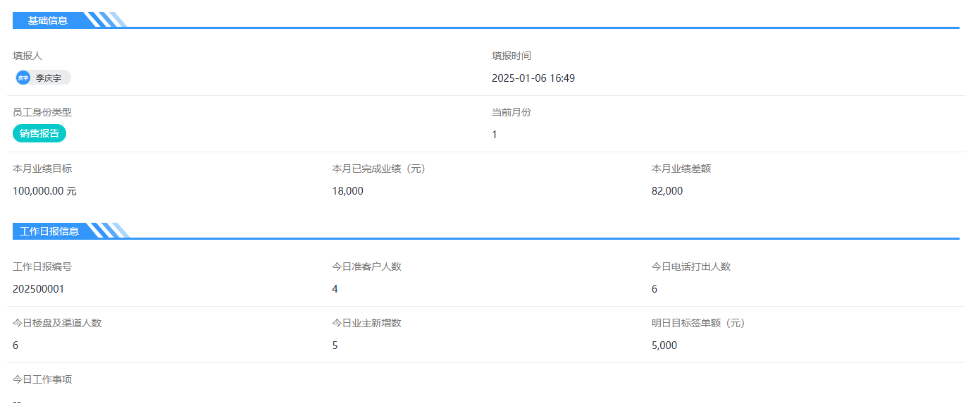980x416 pixels.
Task: Click the 本月已完成业绩 value 18,000
Action: pos(347,191)
